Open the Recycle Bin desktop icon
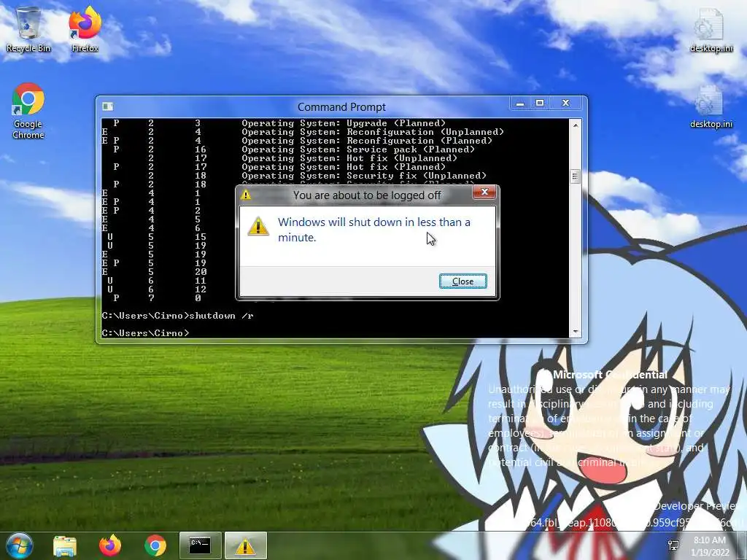747x560 pixels. pos(28,29)
